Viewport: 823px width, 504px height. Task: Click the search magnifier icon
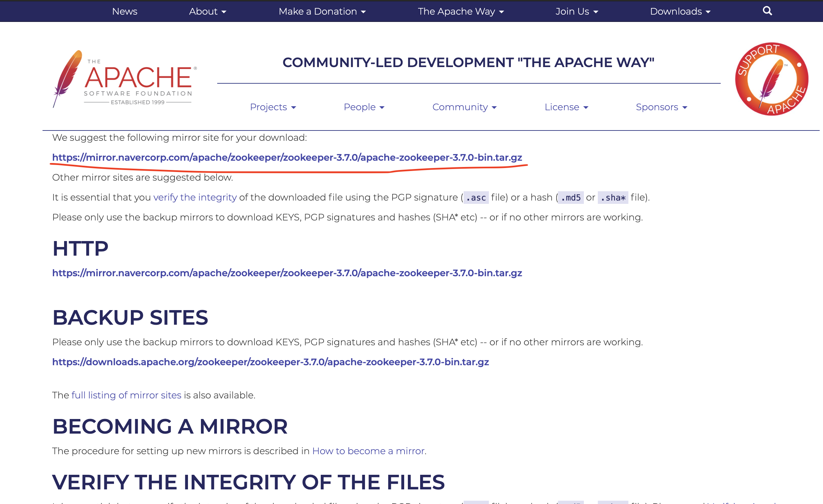767,11
